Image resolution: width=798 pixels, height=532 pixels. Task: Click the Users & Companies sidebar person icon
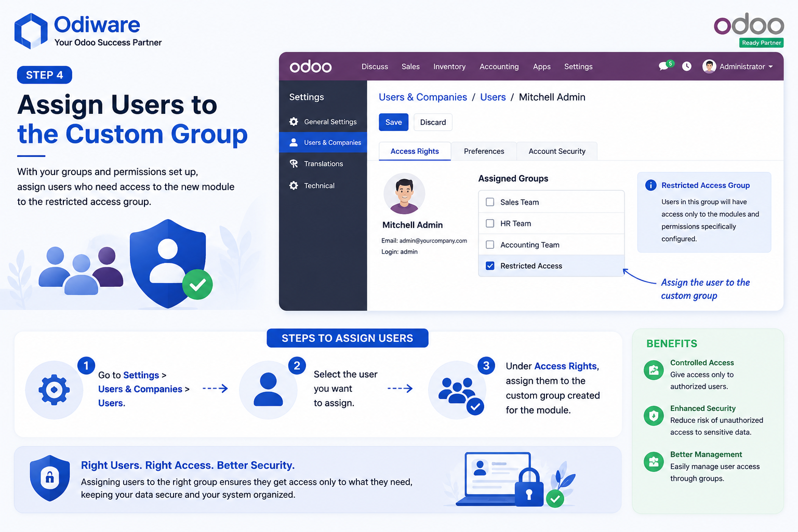tap(294, 142)
